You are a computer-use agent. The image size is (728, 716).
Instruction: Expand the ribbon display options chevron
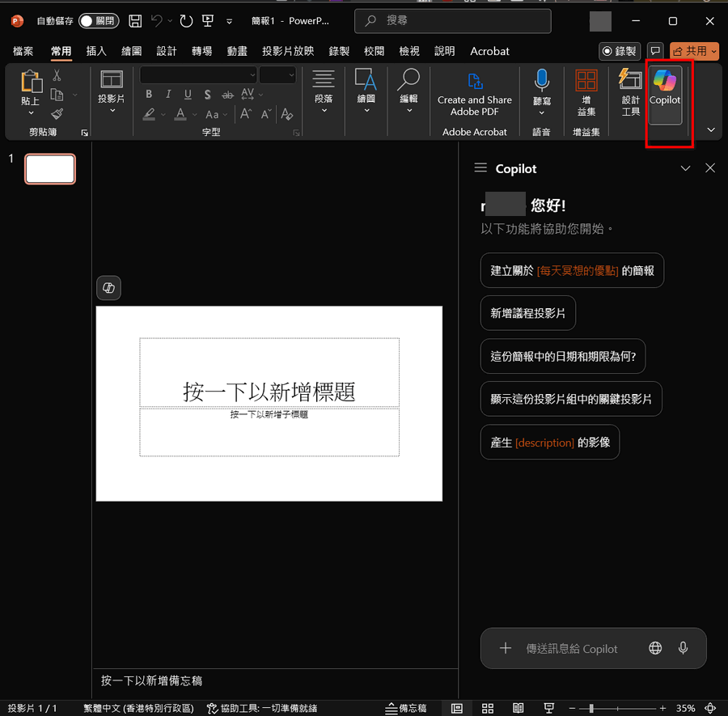pos(711,129)
